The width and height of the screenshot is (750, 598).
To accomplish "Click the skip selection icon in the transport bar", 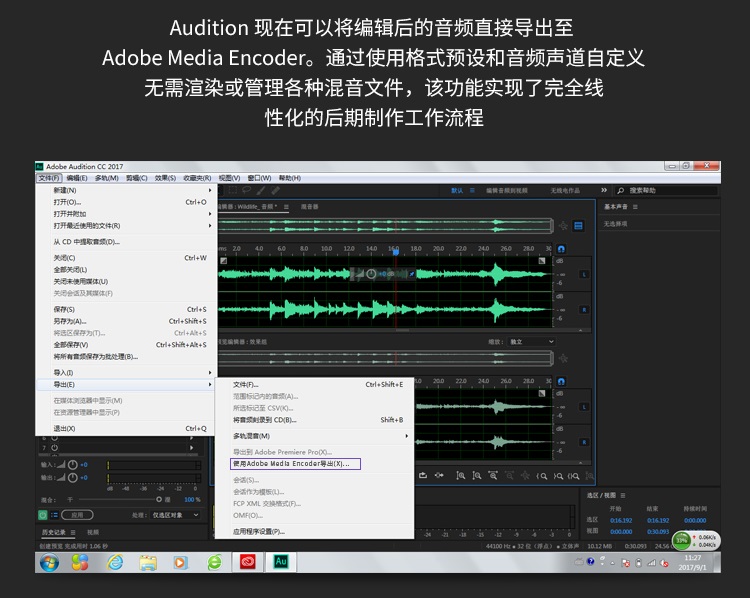I will pos(439,475).
